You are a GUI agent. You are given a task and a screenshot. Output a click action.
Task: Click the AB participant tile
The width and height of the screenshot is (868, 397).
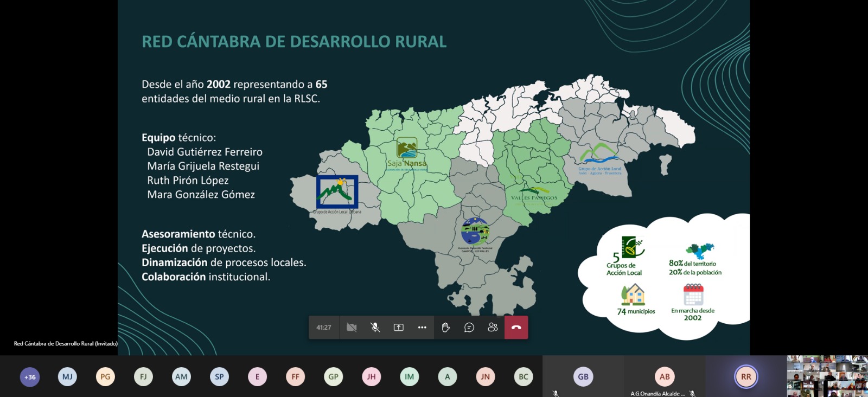665,376
